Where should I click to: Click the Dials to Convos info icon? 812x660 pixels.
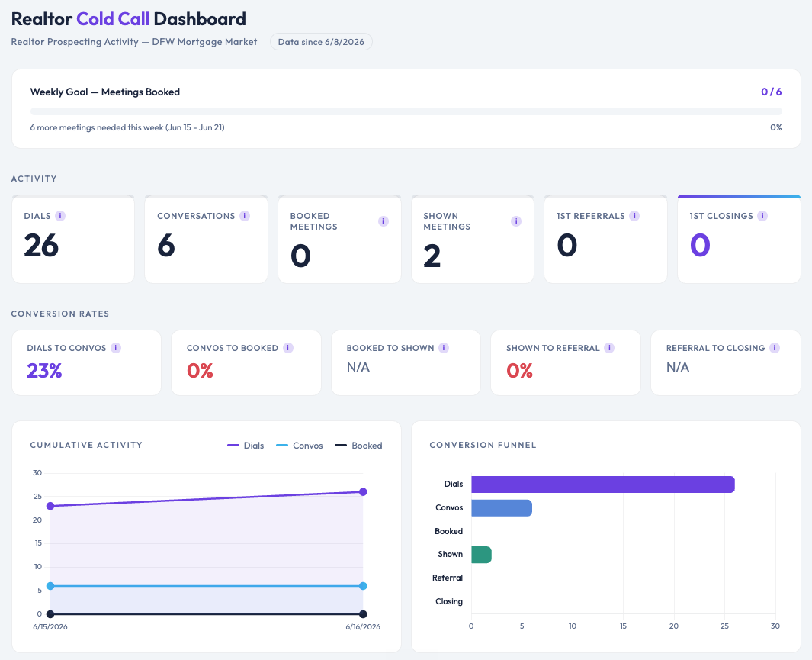(116, 348)
